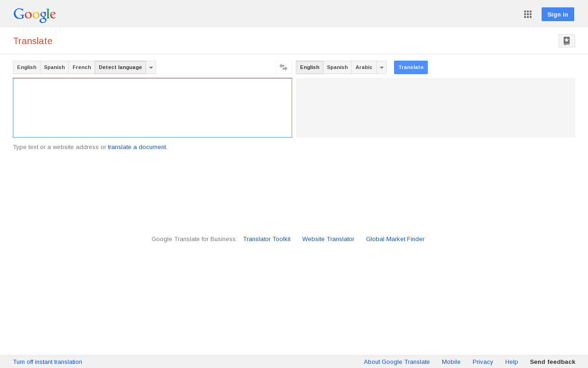The height and width of the screenshot is (368, 588).
Task: Select English as target language
Action: [310, 67]
